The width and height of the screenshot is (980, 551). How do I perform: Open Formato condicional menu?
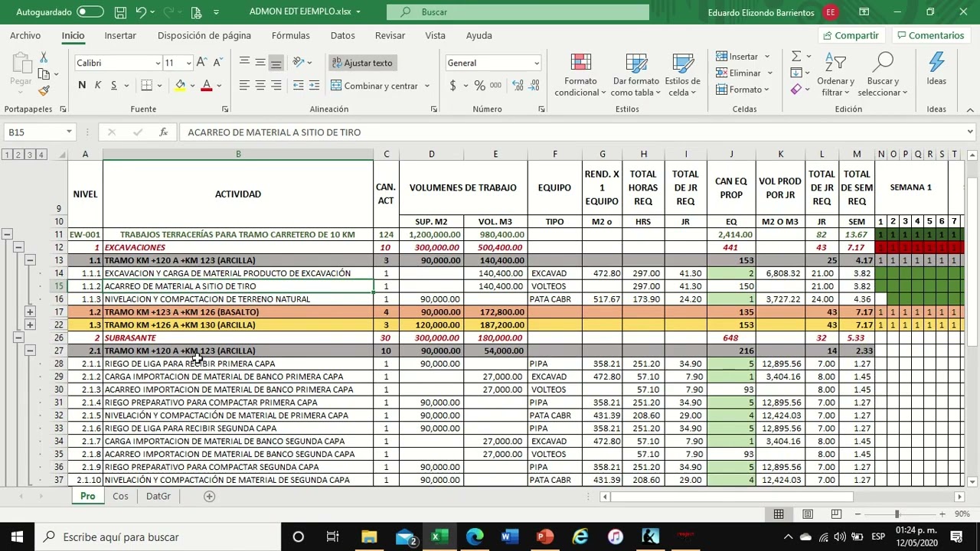[580, 76]
